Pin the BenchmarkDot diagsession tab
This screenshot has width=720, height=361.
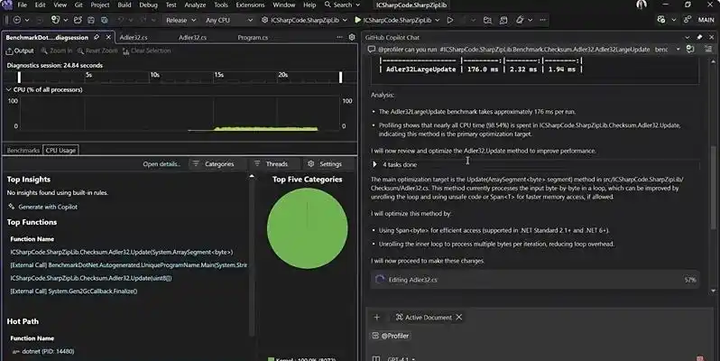97,37
